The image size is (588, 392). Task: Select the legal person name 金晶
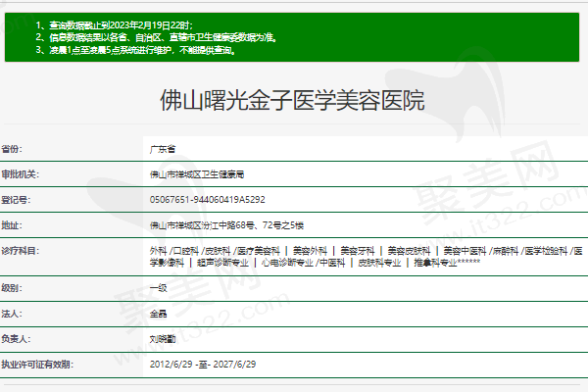click(x=158, y=314)
